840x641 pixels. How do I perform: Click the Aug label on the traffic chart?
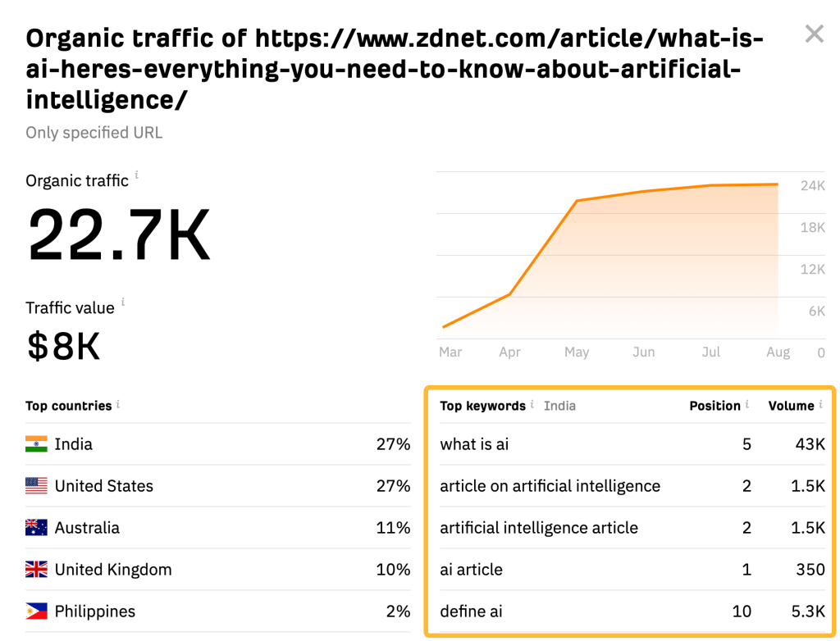click(x=778, y=352)
